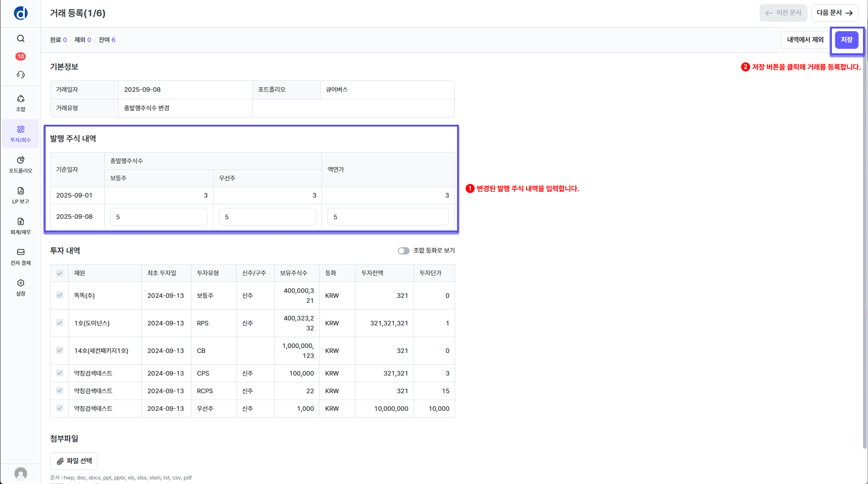Click the search magnifier icon in sidebar

click(x=21, y=38)
